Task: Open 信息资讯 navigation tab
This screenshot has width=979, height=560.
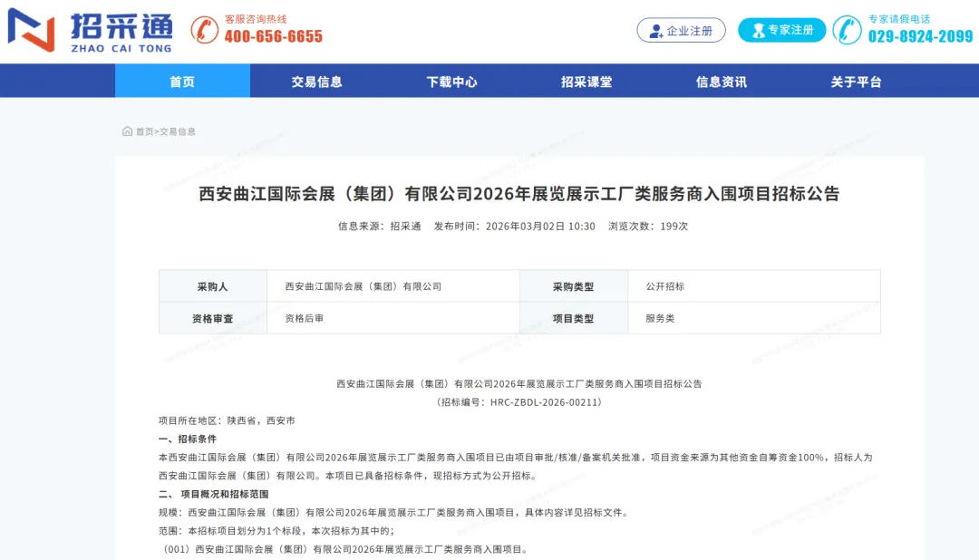Action: pyautogui.click(x=722, y=82)
